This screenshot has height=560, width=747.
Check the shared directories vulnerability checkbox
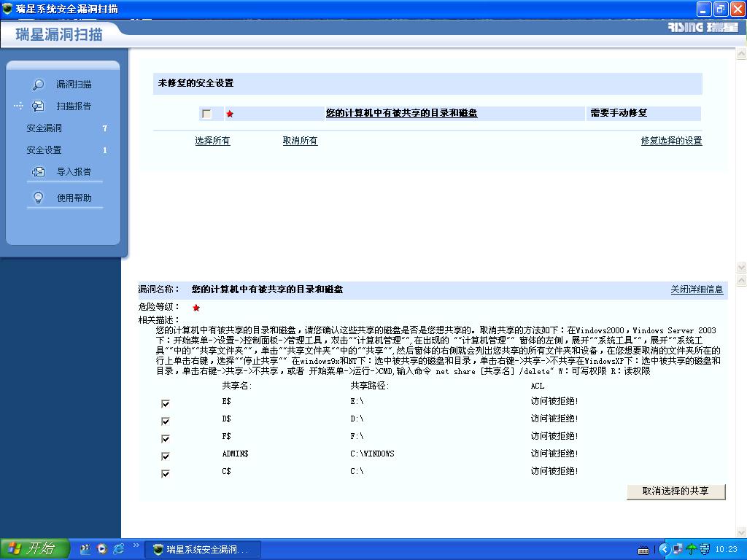tap(206, 114)
